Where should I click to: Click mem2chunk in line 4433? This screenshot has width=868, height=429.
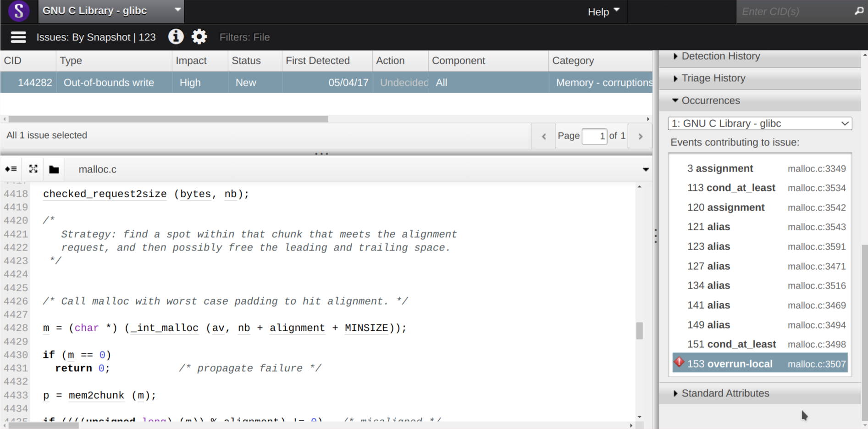point(96,396)
